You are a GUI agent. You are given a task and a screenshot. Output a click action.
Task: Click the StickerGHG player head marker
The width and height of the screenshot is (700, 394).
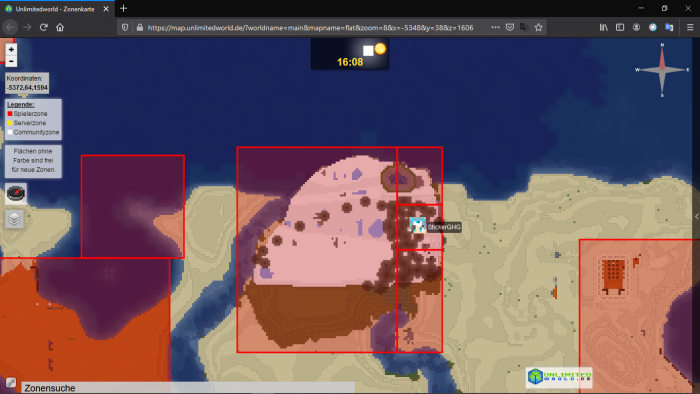click(417, 225)
